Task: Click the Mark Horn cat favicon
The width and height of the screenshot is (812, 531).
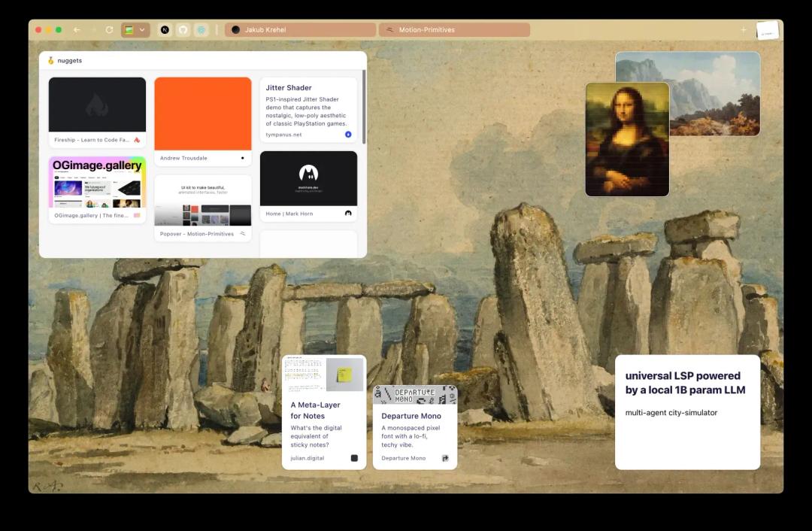Action: coord(348,214)
